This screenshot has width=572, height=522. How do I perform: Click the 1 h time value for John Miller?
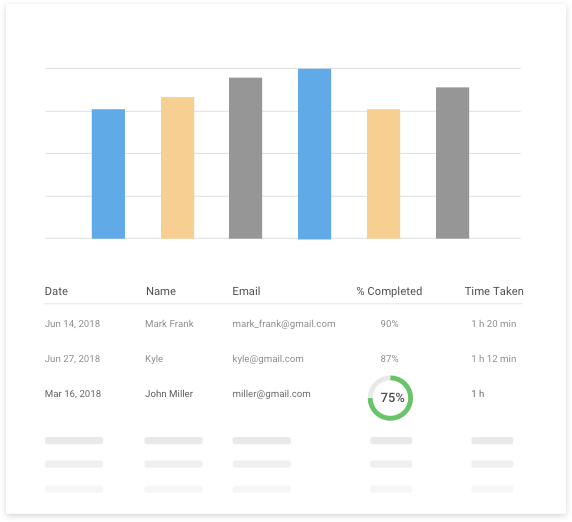(478, 394)
